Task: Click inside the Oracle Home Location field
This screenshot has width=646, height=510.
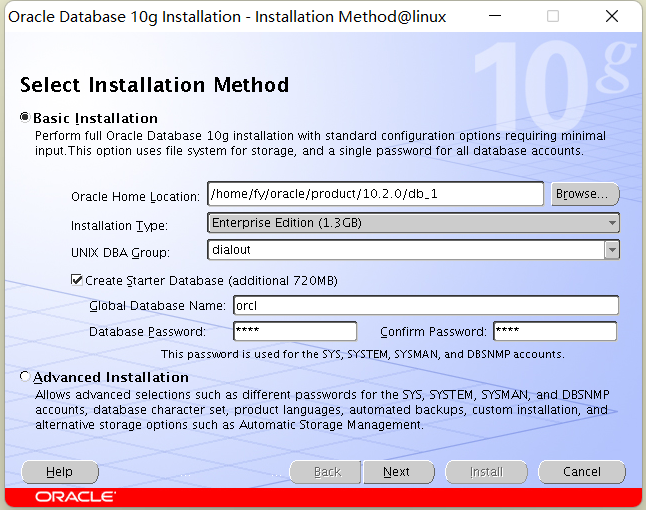Action: point(375,194)
